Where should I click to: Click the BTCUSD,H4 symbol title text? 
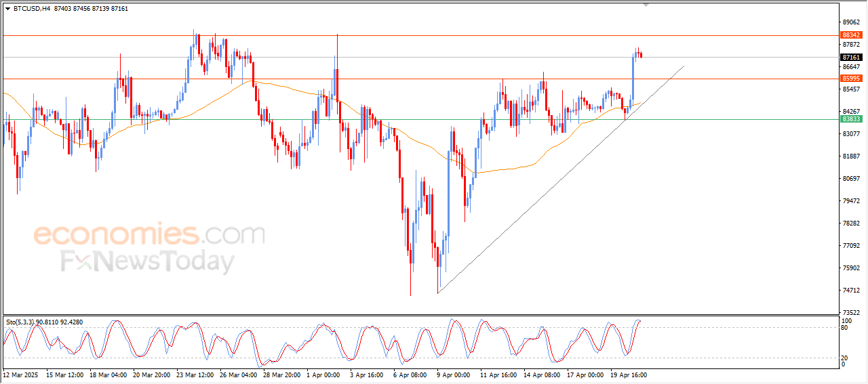click(31, 9)
